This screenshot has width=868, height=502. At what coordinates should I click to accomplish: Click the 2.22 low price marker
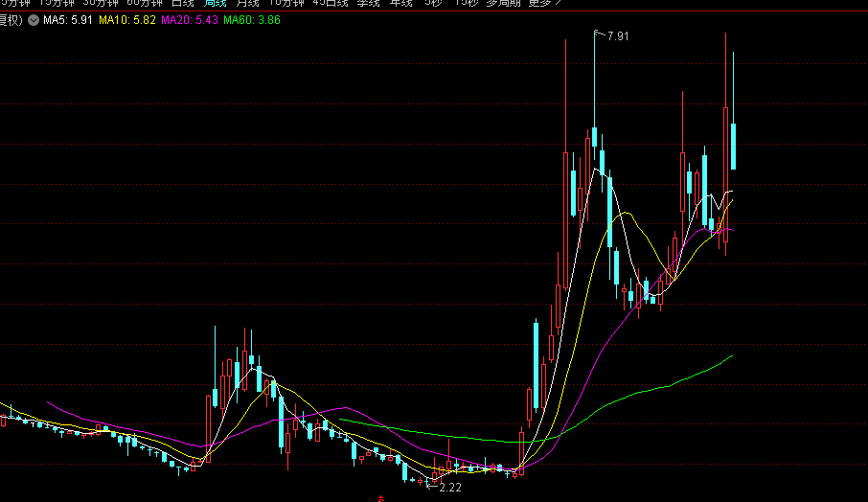(x=450, y=488)
